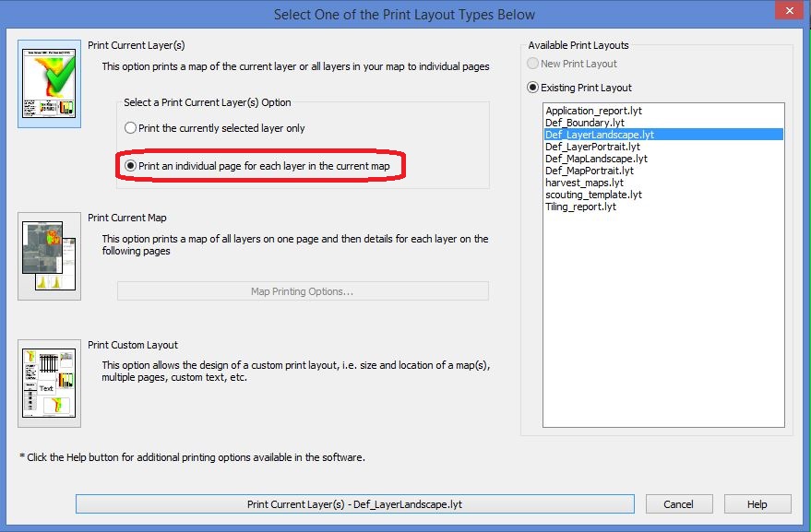Choose Def_Boundary.lyt from the layouts
The image size is (811, 532).
coord(584,123)
